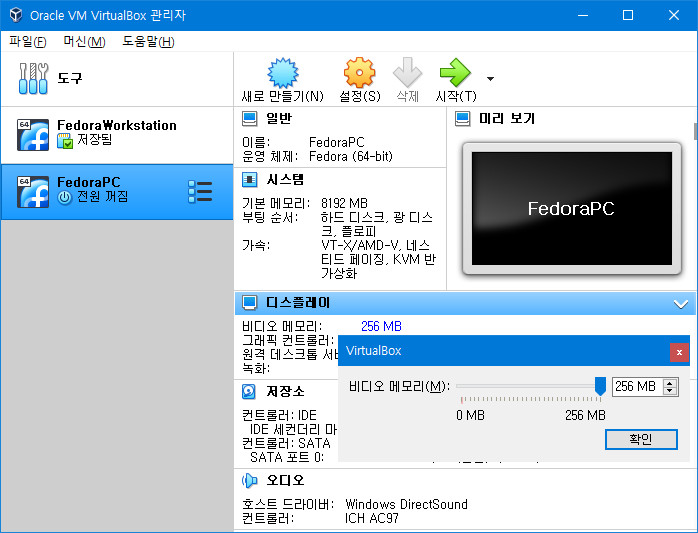The width and height of the screenshot is (698, 533).
Task: Click the FedoraWorkstation Fedora logo icon
Action: click(x=33, y=135)
